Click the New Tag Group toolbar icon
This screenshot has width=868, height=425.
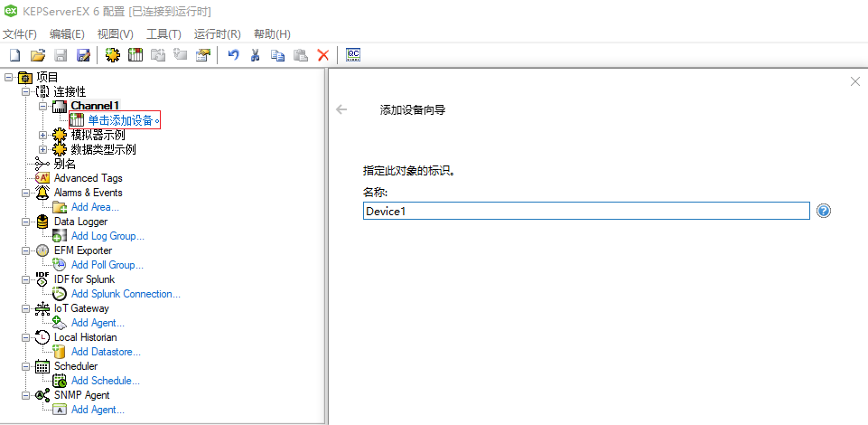coord(158,55)
